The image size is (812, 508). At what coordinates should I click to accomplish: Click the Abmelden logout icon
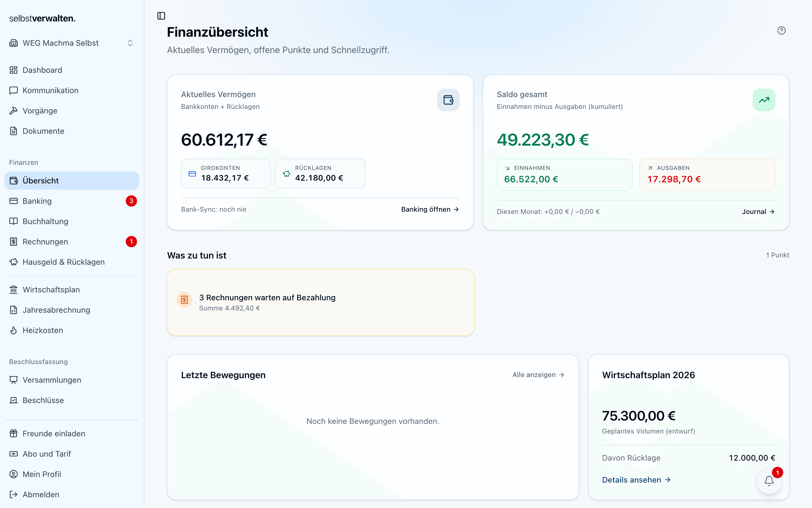point(14,494)
